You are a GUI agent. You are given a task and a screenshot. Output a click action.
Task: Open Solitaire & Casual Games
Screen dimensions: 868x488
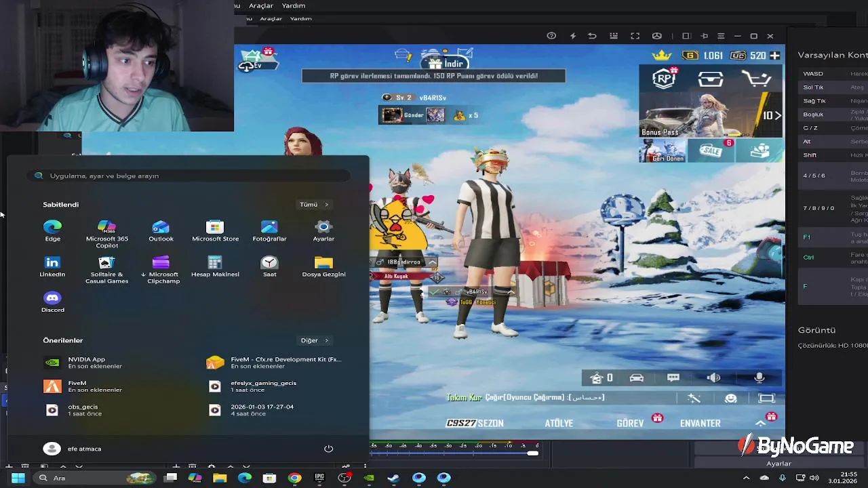[x=106, y=270]
